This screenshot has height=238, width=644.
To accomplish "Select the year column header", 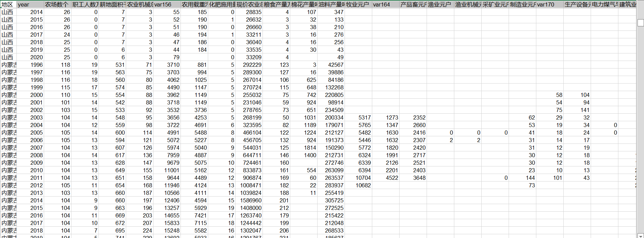I will 30,4.
